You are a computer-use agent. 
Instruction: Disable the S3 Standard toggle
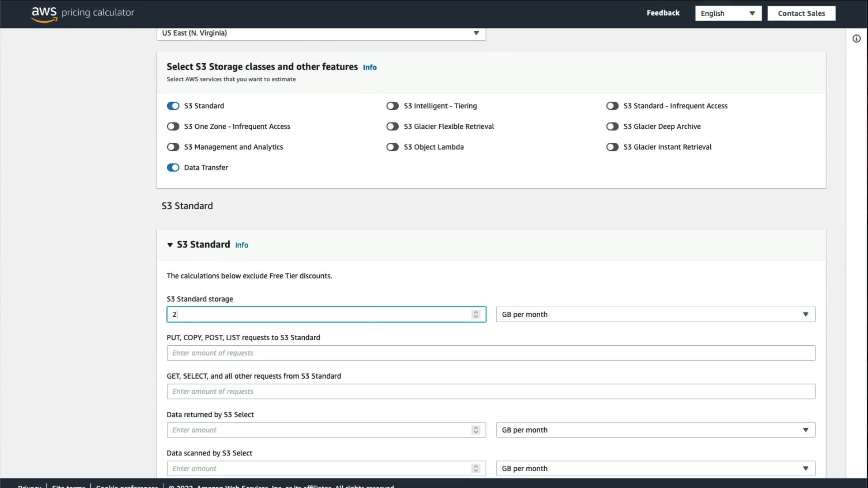pos(173,106)
